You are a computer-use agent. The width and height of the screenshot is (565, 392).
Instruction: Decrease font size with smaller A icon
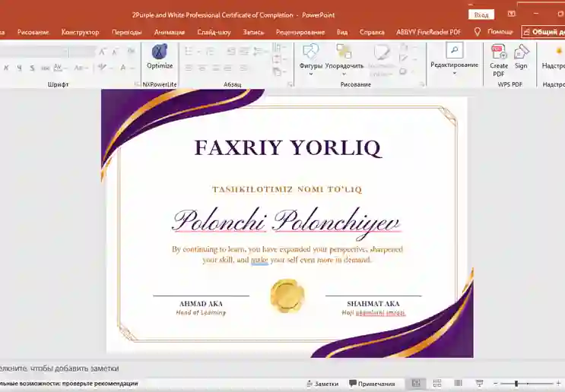click(x=115, y=52)
